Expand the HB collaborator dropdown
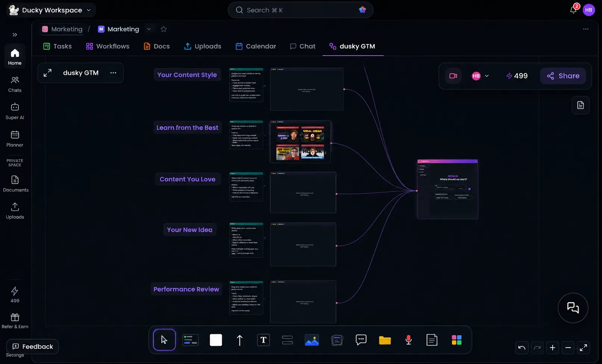Screen dimensions: 602x364 coord(487,76)
